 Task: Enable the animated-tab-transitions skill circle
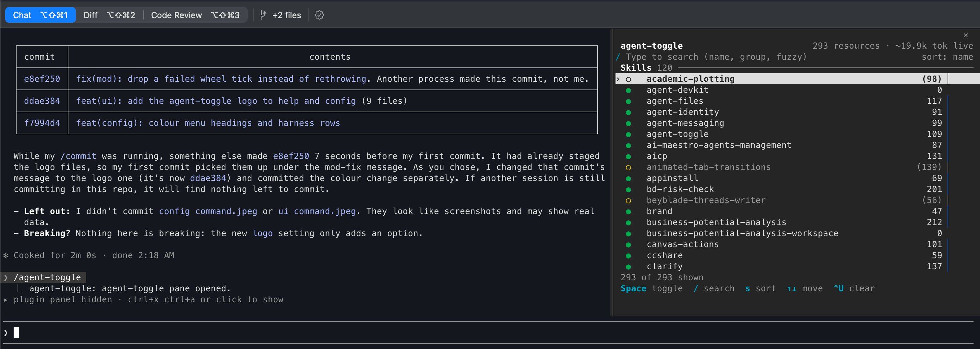628,168
